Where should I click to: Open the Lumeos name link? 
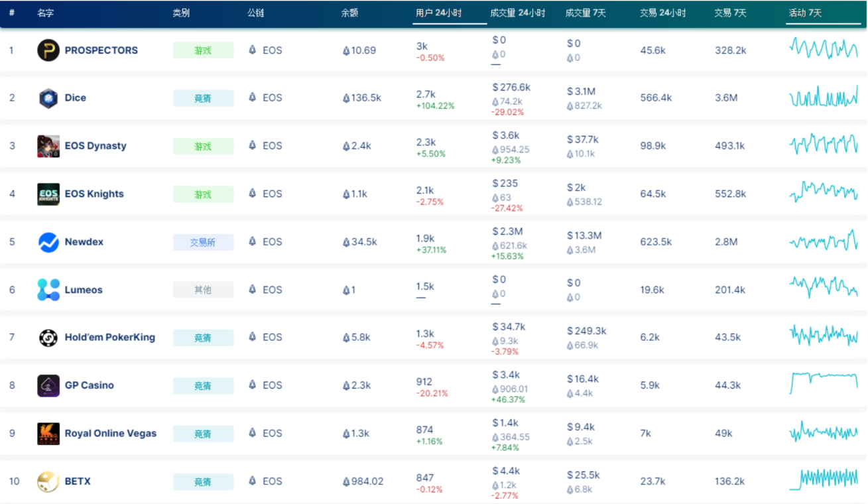click(84, 290)
